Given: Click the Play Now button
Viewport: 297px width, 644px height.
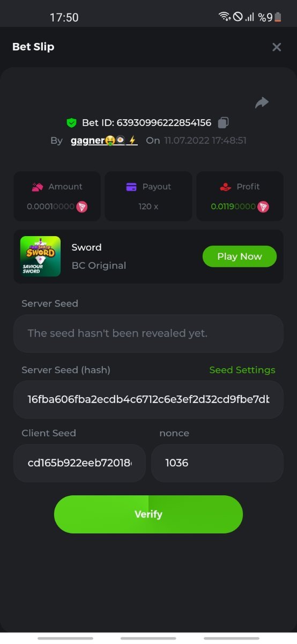Looking at the screenshot, I should [x=240, y=257].
